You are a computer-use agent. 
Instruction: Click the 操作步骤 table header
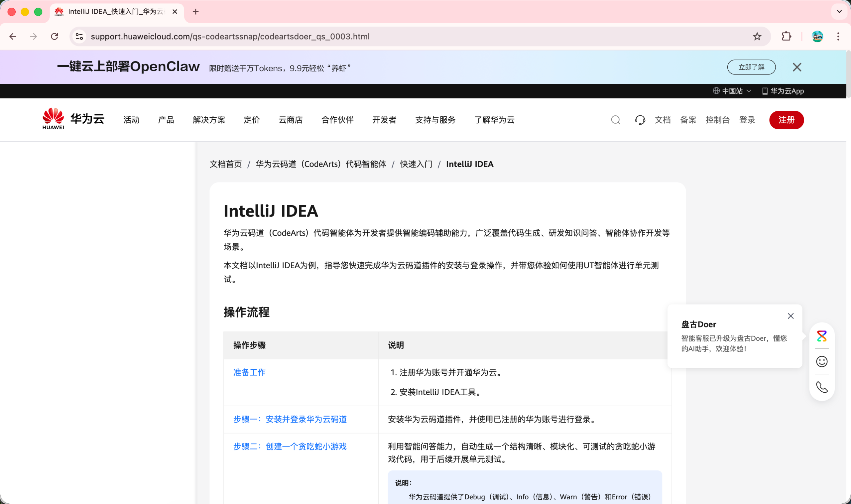(x=249, y=345)
